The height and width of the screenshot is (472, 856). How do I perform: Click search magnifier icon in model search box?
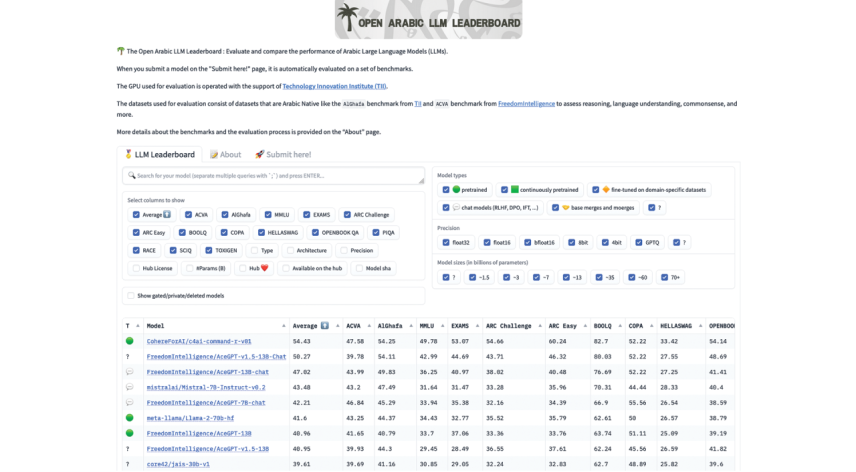tap(132, 175)
